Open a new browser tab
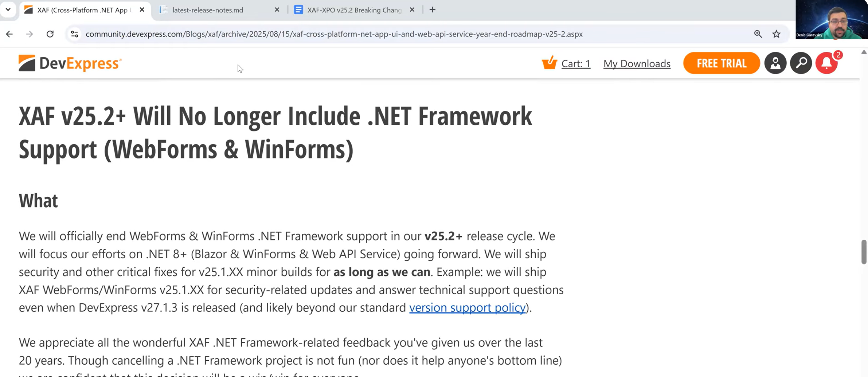Screen dimensions: 868x377 433,10
